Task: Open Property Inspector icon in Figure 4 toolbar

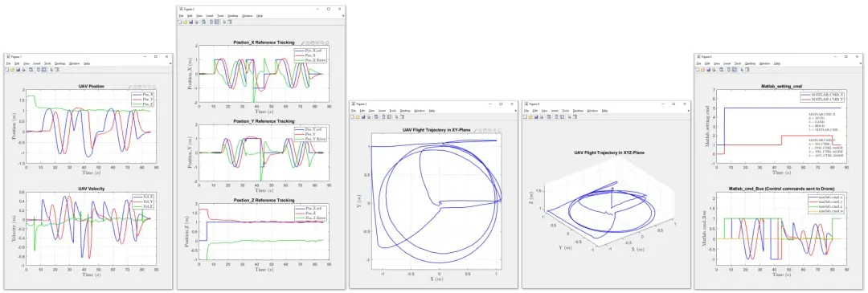Action: pyautogui.click(x=575, y=116)
